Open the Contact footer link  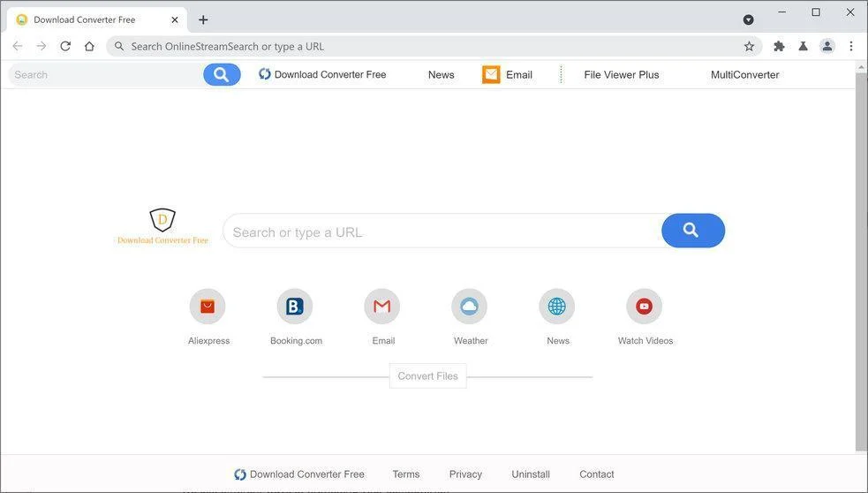coord(597,474)
